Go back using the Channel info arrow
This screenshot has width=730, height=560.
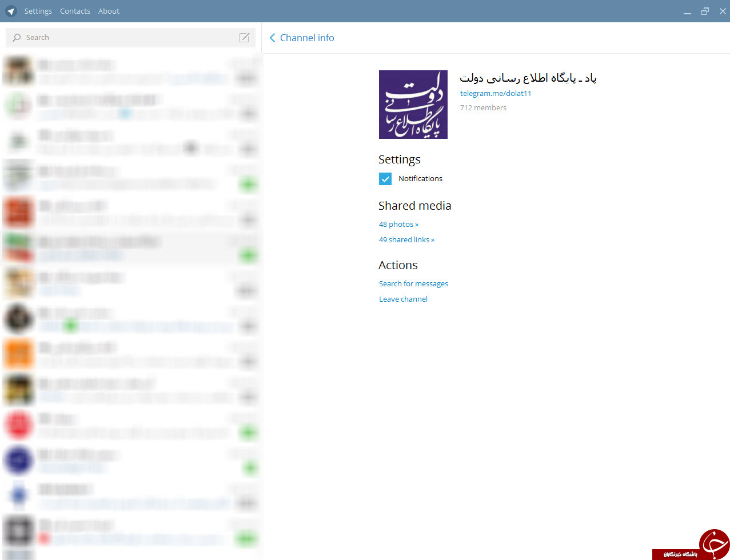point(272,38)
